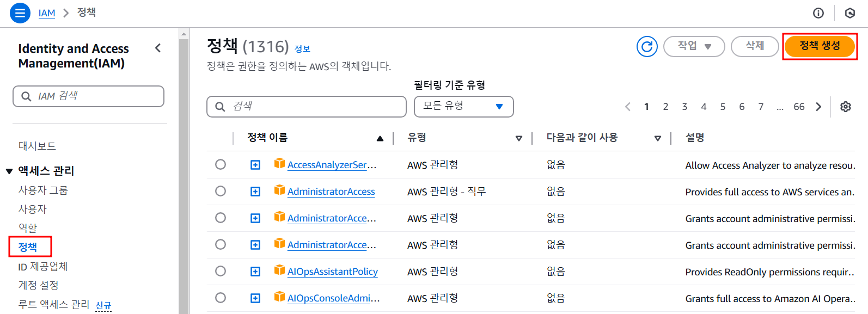Go to next page of policies
This screenshot has width=868, height=314.
tap(818, 107)
